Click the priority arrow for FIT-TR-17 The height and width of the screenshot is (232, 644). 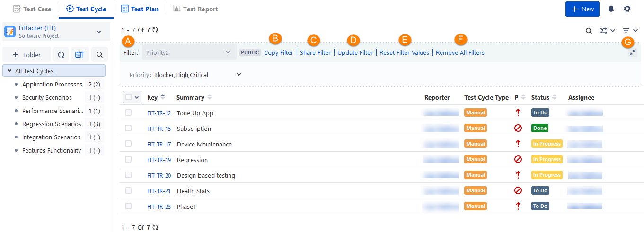point(518,144)
